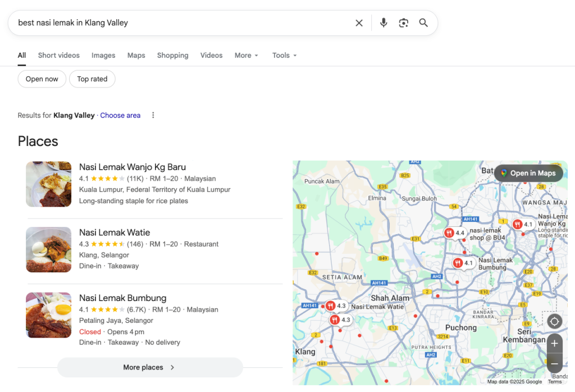Clear the search box text

click(359, 23)
